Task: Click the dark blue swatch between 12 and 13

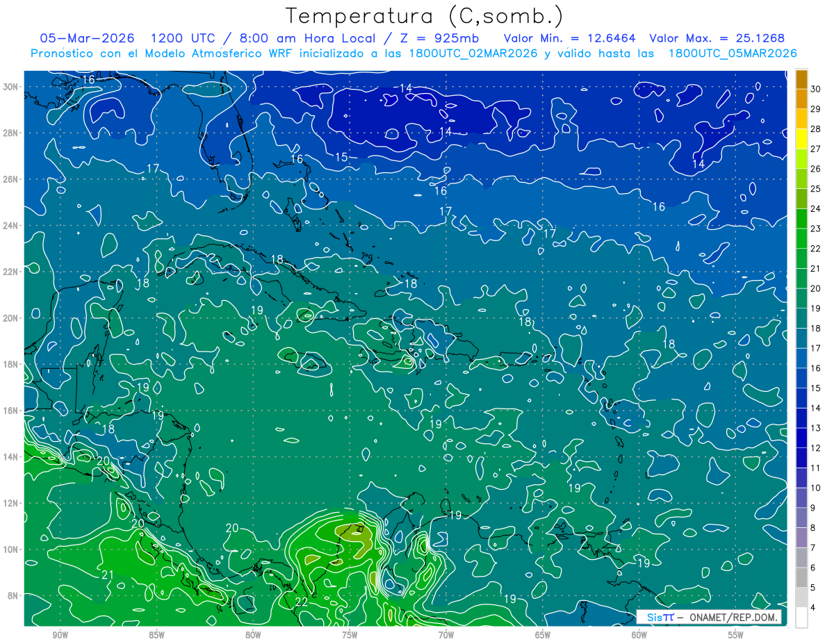Action: [801, 438]
